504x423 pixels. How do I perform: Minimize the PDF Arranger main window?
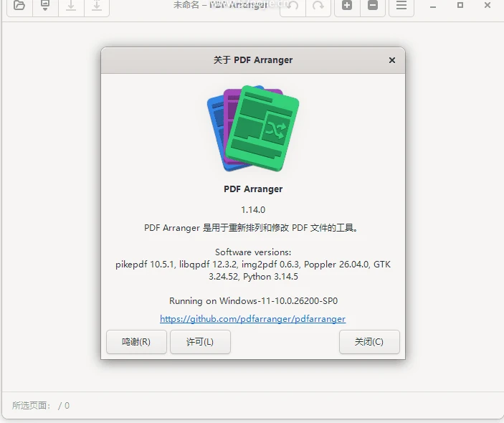click(x=433, y=6)
